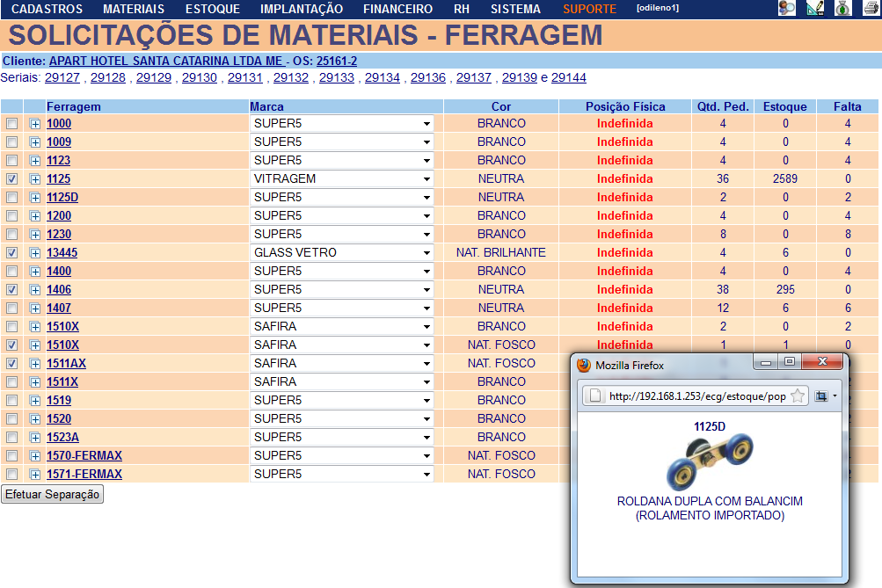Open serial link 29133
The width and height of the screenshot is (882, 588).
click(x=337, y=78)
